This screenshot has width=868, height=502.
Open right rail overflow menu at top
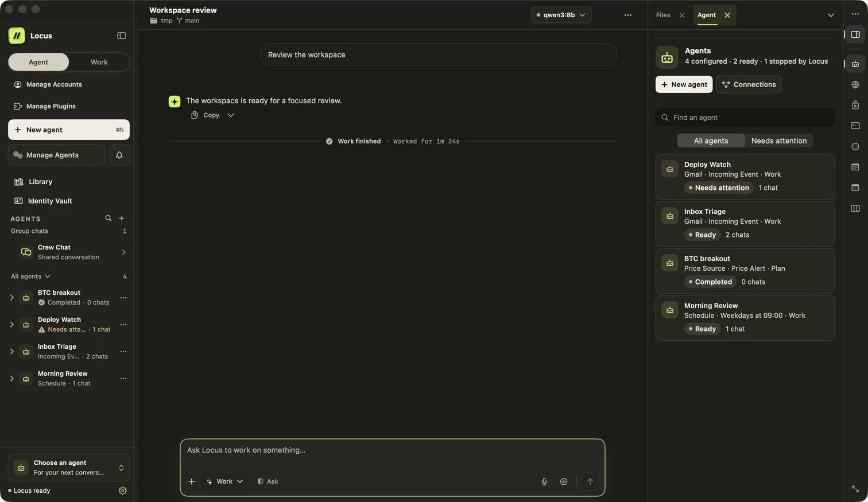pos(855,14)
